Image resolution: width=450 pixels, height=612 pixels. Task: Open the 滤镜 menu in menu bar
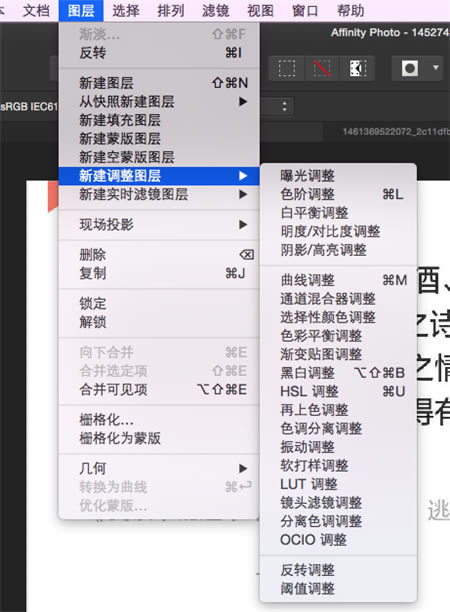click(215, 11)
